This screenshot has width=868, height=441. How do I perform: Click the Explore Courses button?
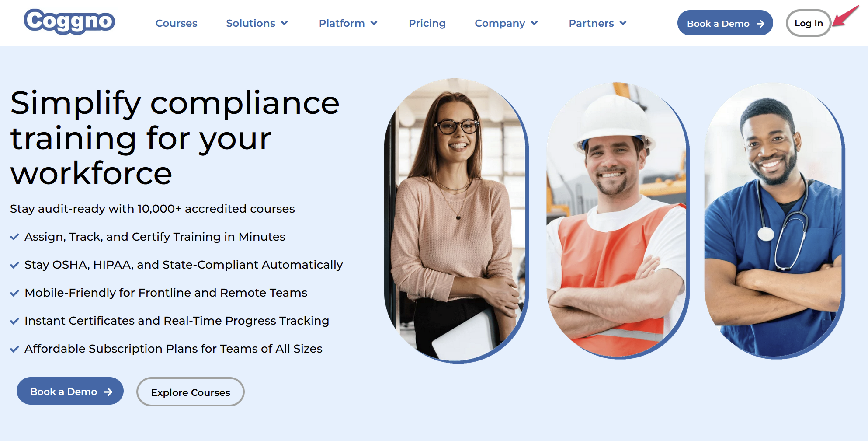click(191, 392)
